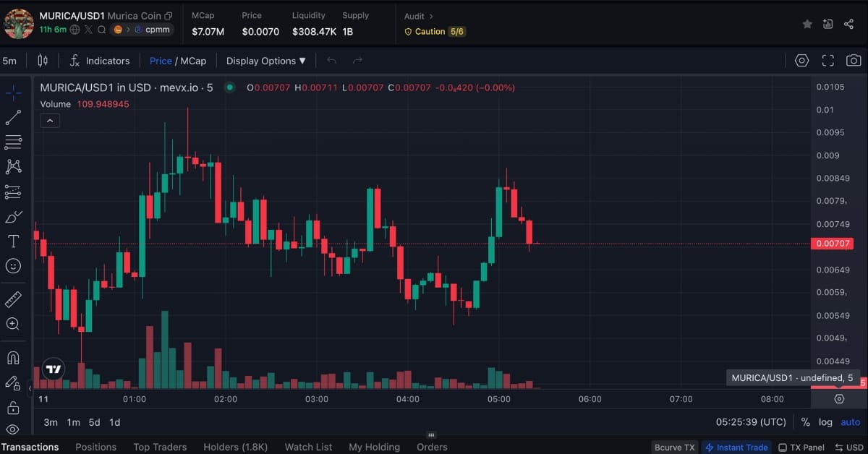Switch chart to MCap display
868x454 pixels.
[x=193, y=61]
